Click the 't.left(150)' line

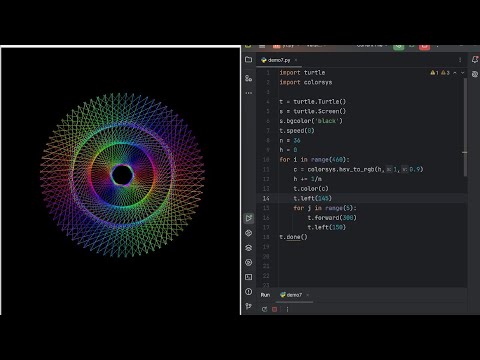(x=327, y=227)
